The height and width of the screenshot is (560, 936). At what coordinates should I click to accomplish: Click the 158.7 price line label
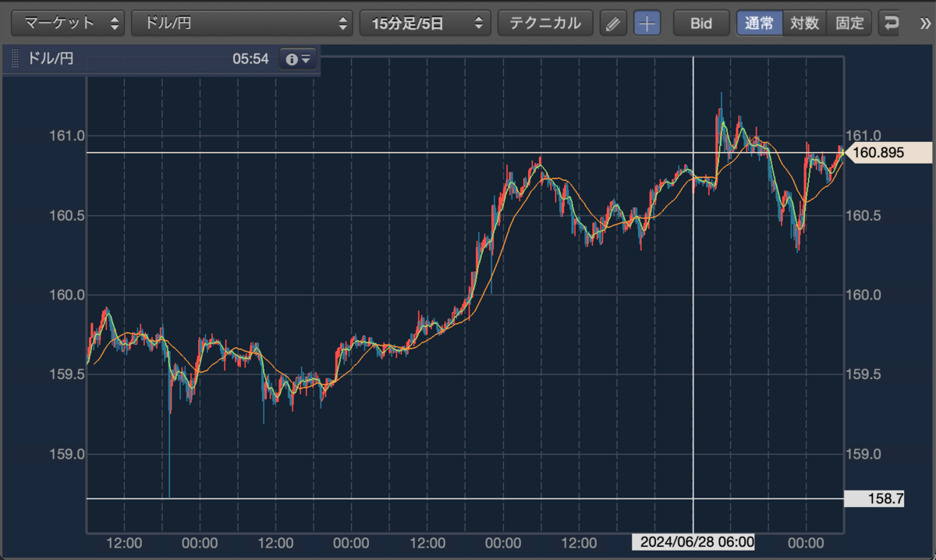(874, 498)
